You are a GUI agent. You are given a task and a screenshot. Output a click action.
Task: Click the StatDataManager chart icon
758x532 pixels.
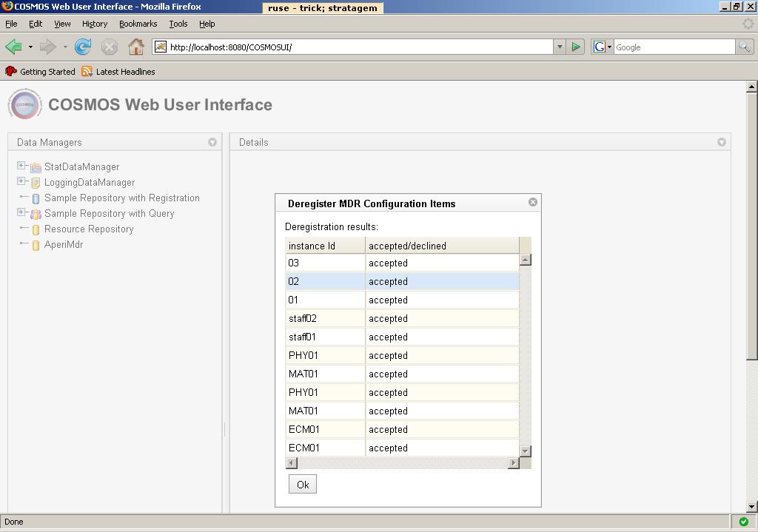coord(36,167)
